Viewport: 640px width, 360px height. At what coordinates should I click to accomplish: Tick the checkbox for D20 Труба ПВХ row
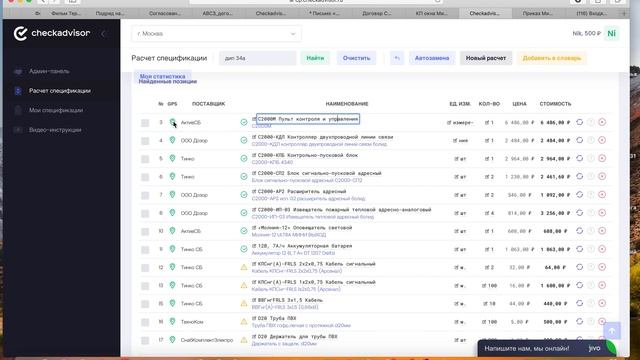[145, 322]
